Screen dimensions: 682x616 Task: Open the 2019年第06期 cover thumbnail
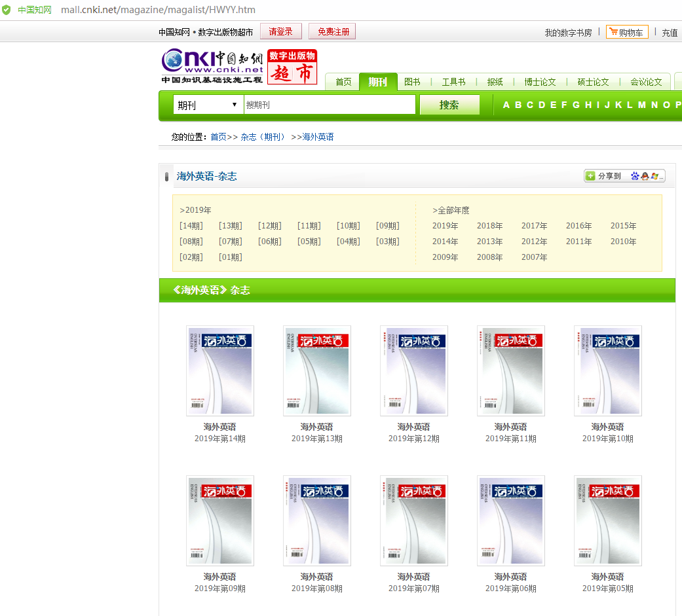pyautogui.click(x=511, y=521)
